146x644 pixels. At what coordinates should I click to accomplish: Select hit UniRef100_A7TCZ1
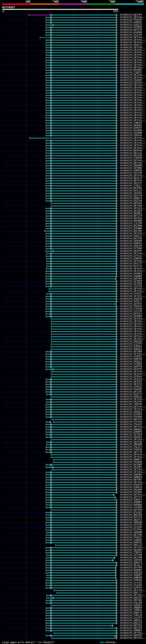pyautogui.click(x=131, y=256)
